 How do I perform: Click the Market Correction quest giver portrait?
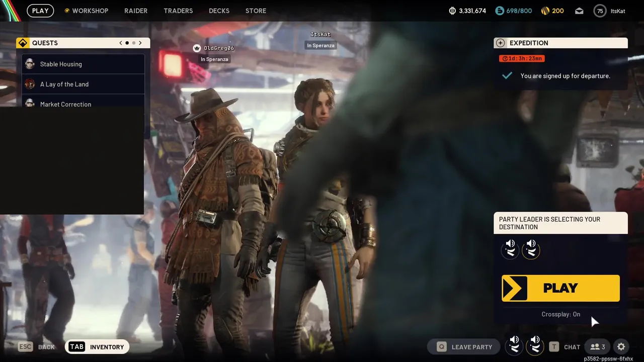(30, 103)
